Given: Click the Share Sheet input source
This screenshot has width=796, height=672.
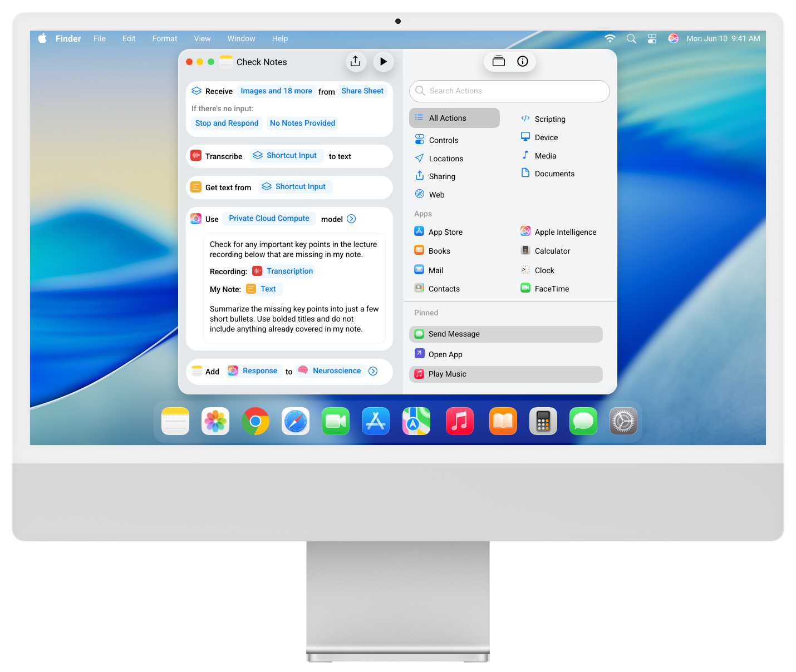Looking at the screenshot, I should pos(362,91).
